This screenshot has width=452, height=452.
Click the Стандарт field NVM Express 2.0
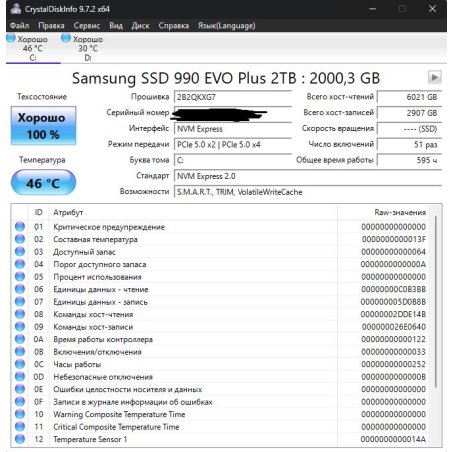tap(308, 176)
